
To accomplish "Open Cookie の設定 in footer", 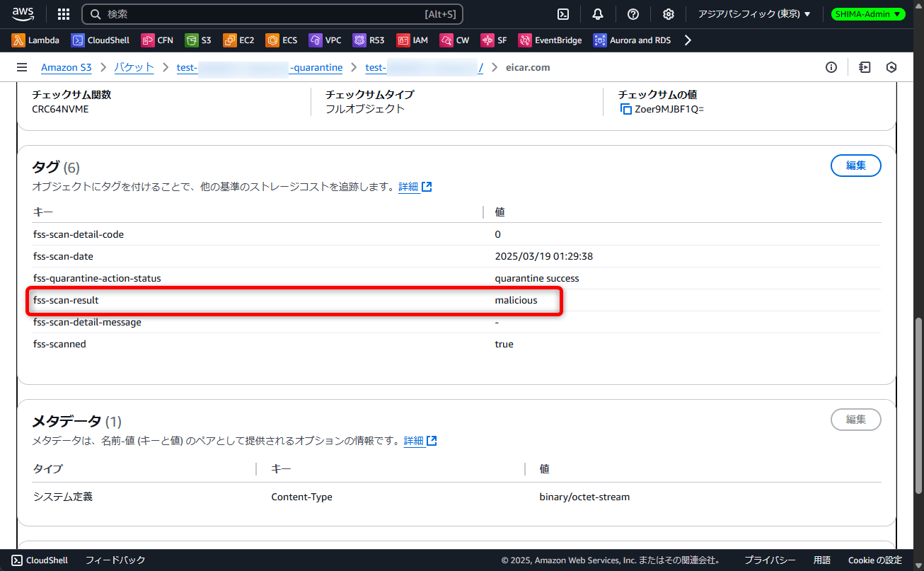I will point(875,560).
